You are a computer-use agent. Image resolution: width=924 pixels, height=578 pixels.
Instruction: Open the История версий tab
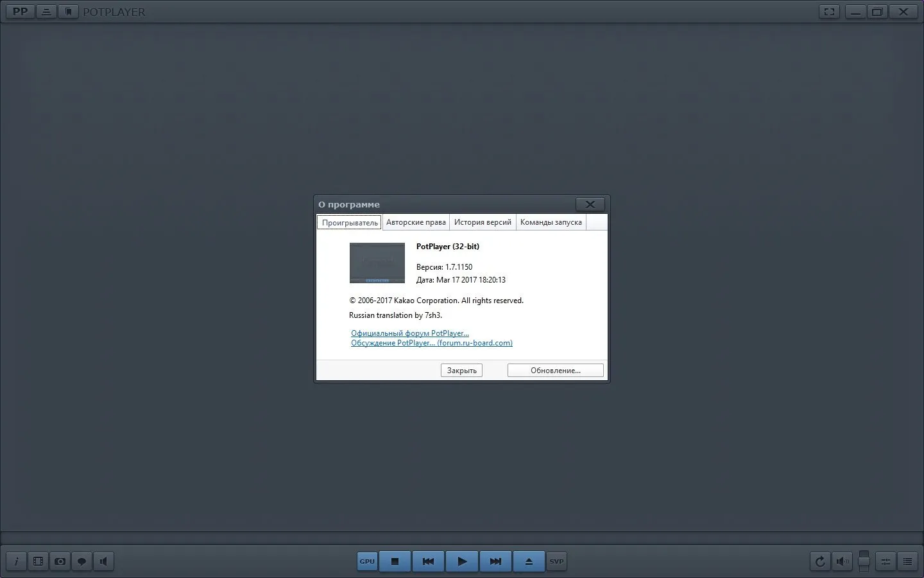point(483,222)
